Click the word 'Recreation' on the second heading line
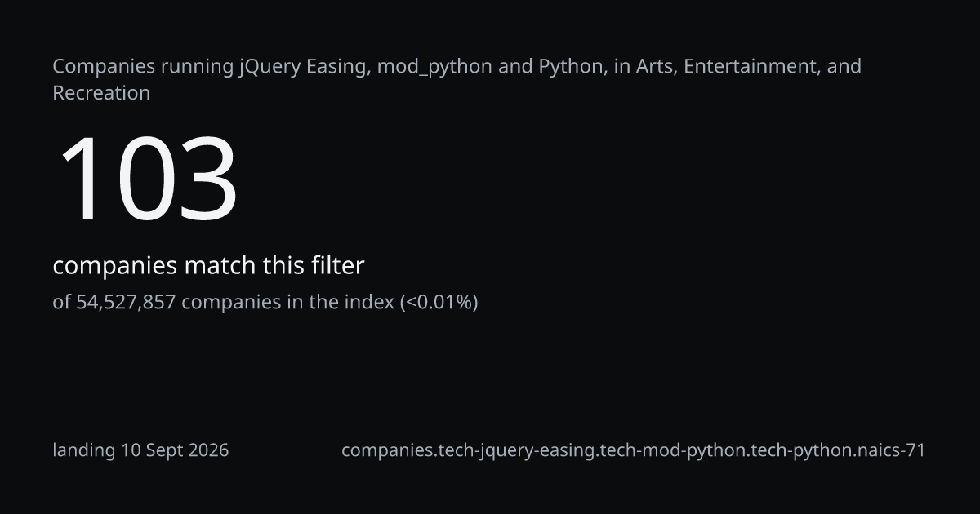The width and height of the screenshot is (980, 514). (x=101, y=93)
